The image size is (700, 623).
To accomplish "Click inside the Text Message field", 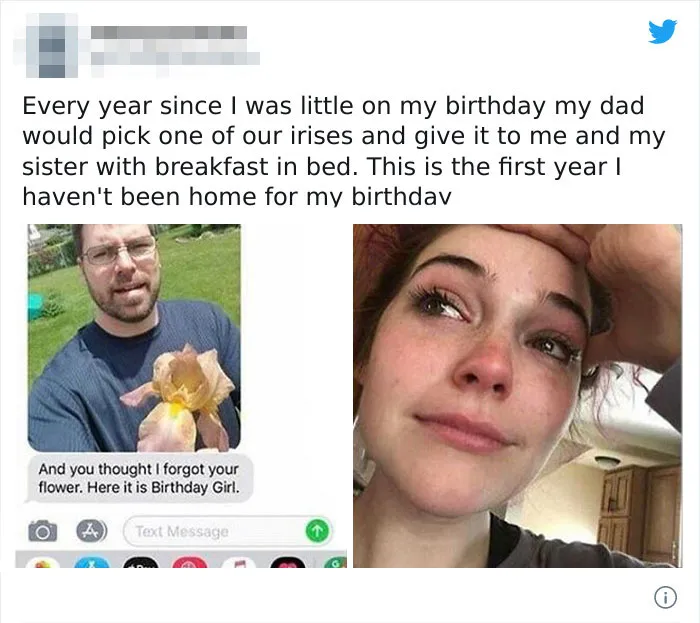I will point(215,531).
